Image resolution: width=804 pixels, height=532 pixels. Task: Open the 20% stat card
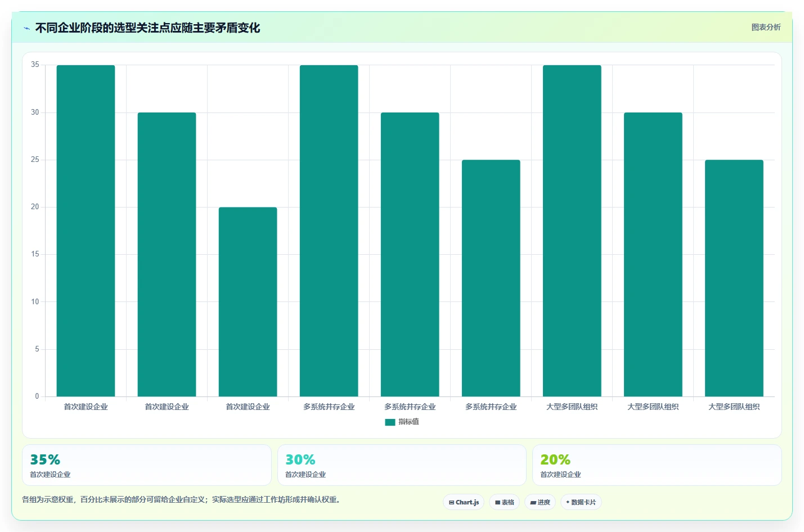657,465
